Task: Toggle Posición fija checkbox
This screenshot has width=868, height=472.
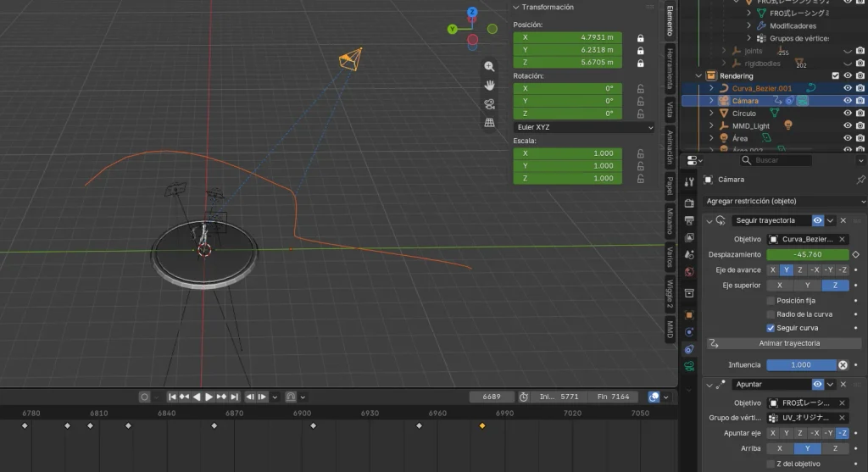Action: coord(771,301)
